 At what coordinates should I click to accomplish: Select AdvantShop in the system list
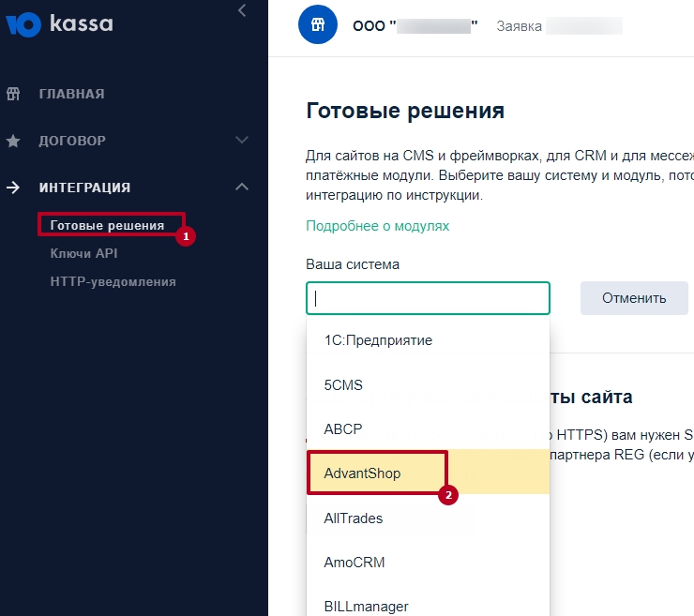point(363,473)
